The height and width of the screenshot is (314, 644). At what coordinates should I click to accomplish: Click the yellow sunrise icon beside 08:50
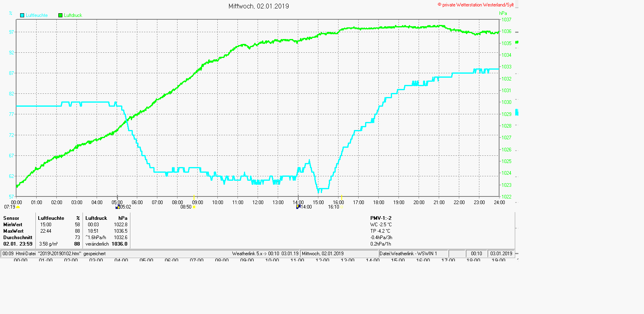(x=194, y=207)
